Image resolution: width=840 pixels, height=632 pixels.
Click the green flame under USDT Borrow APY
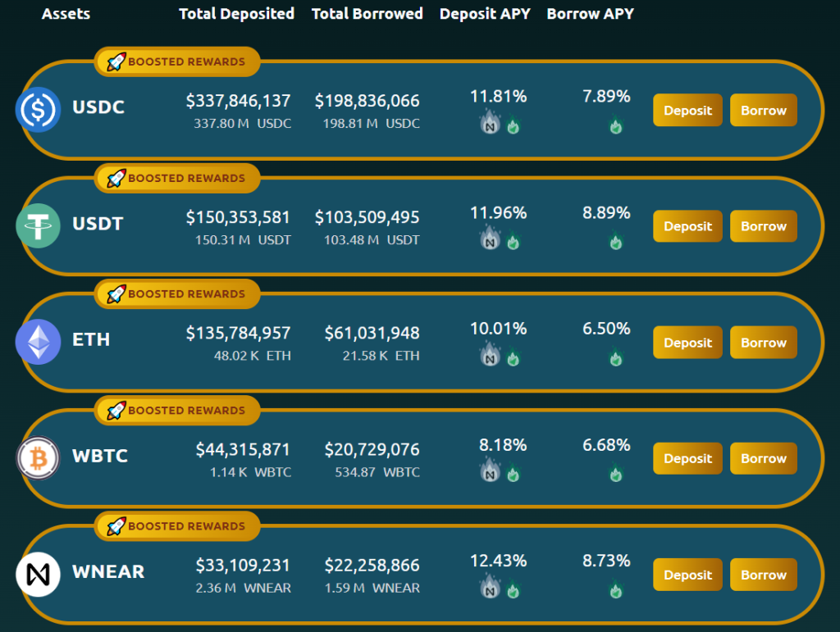616,241
